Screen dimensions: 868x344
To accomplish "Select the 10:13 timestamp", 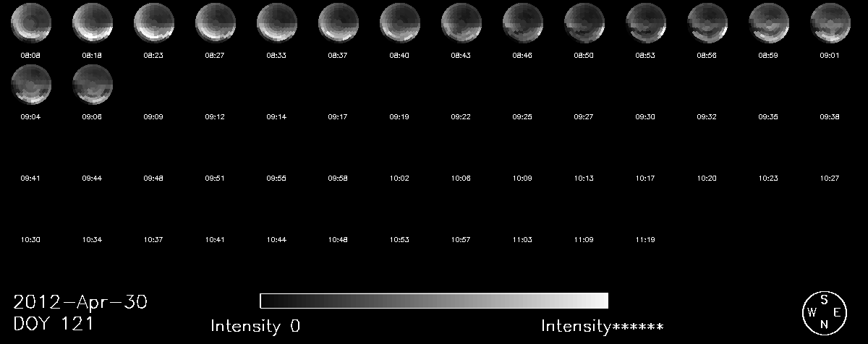I will (x=584, y=178).
